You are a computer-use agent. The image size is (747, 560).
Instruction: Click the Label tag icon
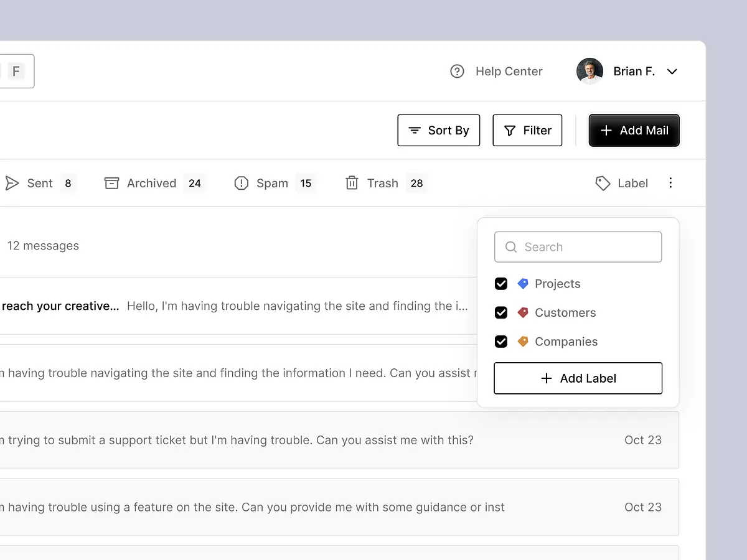[x=602, y=183]
